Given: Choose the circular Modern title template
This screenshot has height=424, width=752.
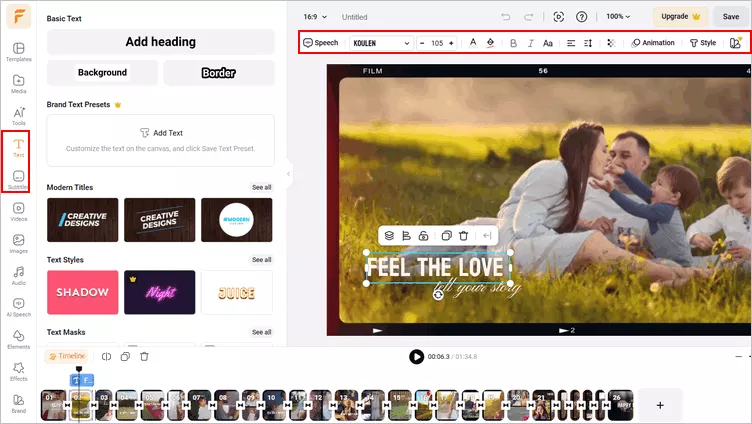Looking at the screenshot, I should (237, 220).
